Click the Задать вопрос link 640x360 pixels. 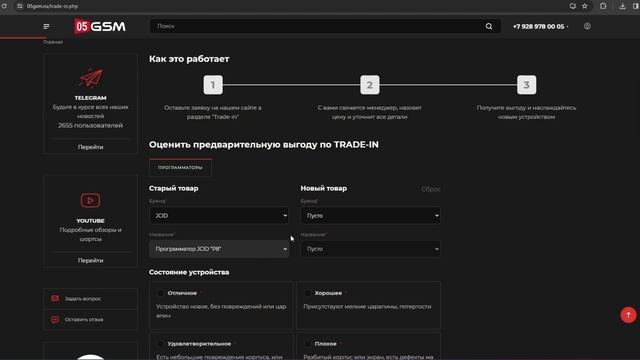[83, 299]
